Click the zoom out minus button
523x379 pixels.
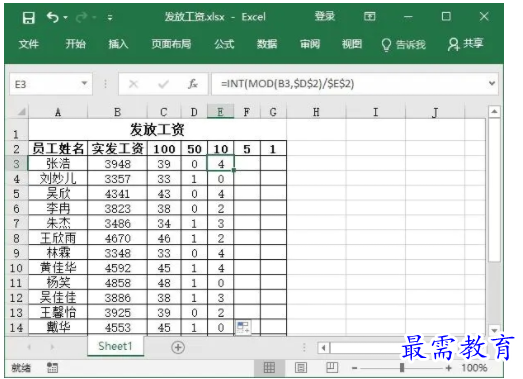355,368
